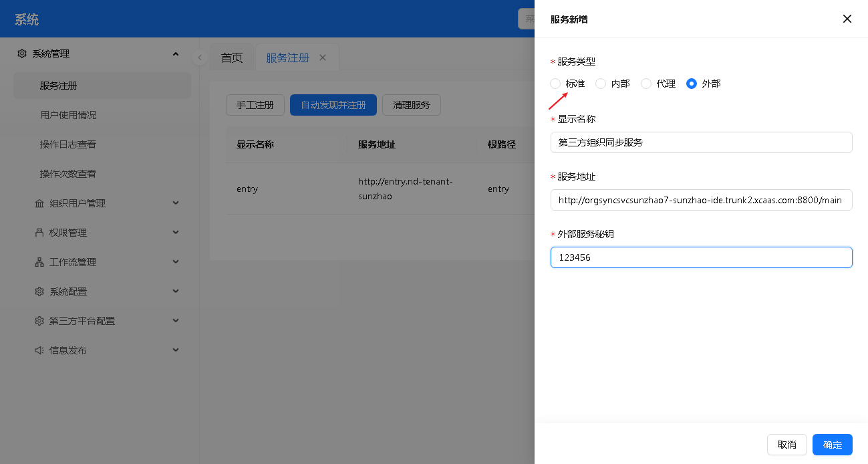Click the 组织用户管理 bank icon
Viewport: 868px width, 464px height.
(39, 203)
